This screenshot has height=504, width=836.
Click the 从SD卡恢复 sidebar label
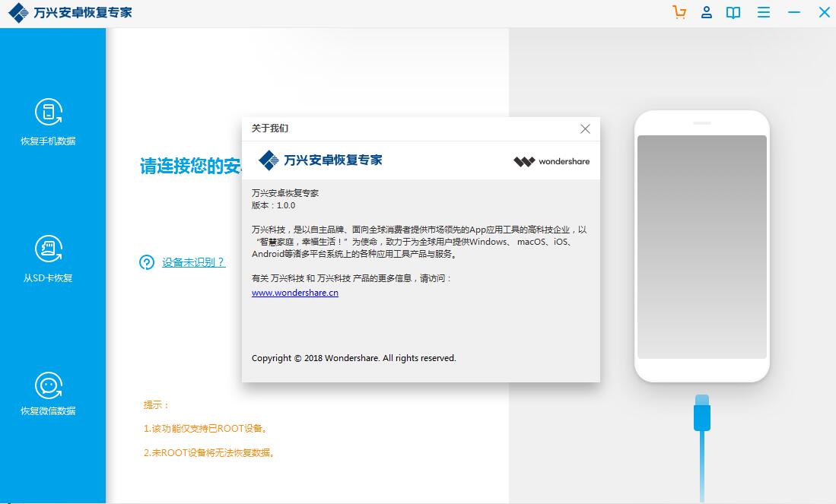(48, 278)
